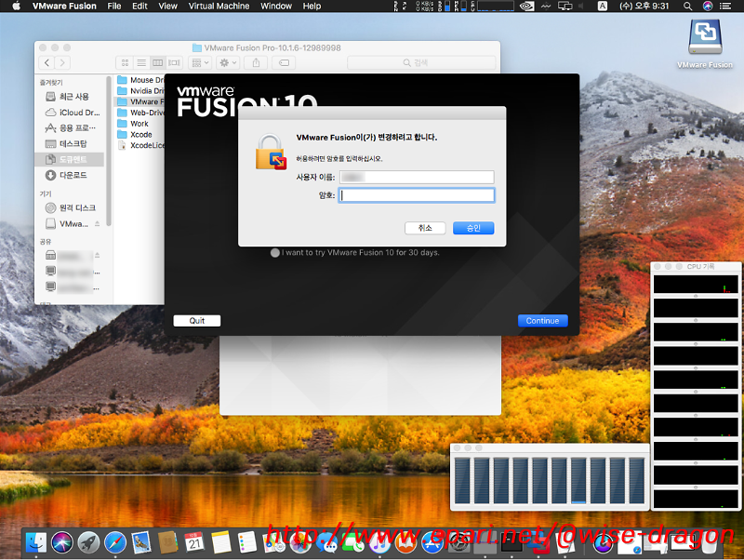Screen dimensions: 744x560
Task: Click the Finder share button
Action: click(x=257, y=62)
